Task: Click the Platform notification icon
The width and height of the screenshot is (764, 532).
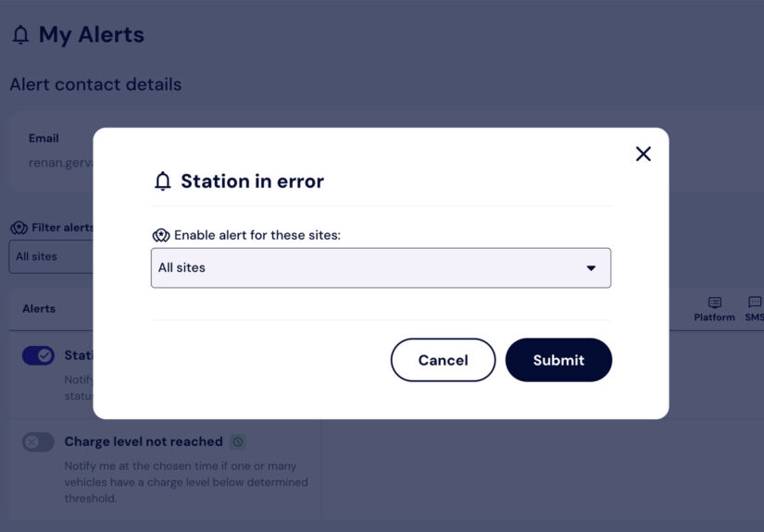Action: [714, 303]
